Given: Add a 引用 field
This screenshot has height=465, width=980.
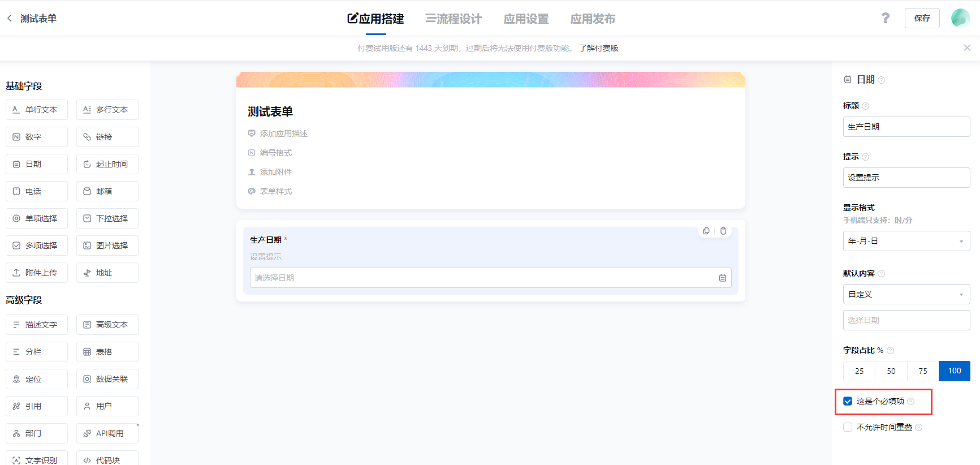Looking at the screenshot, I should click(37, 406).
